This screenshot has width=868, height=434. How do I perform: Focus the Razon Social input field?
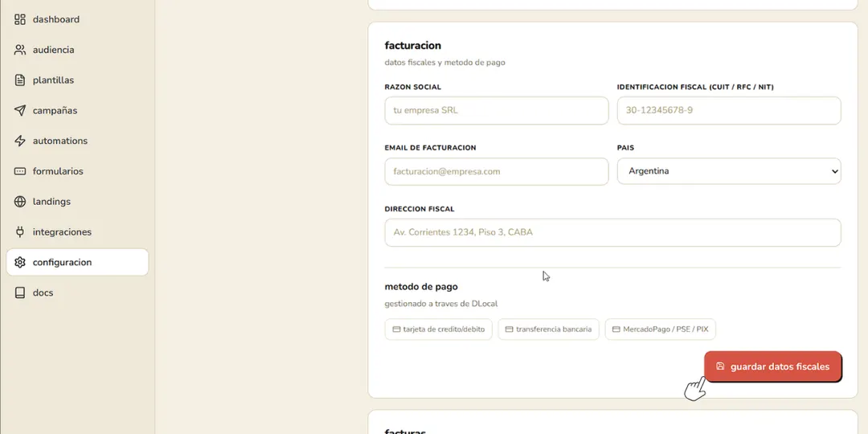coord(497,111)
